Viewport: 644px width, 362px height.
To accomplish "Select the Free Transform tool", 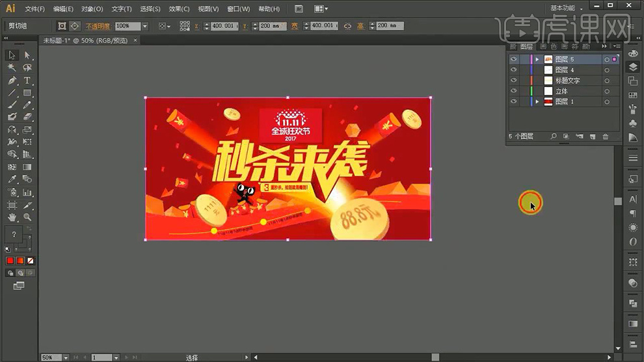I will (x=27, y=142).
